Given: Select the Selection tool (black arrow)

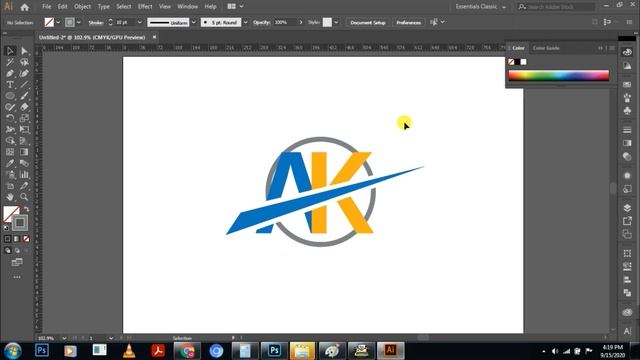Looking at the screenshot, I should coord(10,51).
